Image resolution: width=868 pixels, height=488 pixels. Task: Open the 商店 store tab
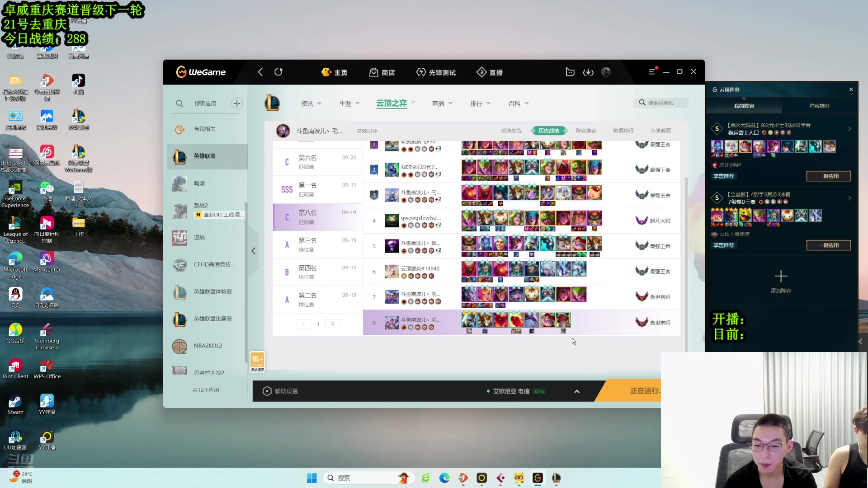(382, 72)
